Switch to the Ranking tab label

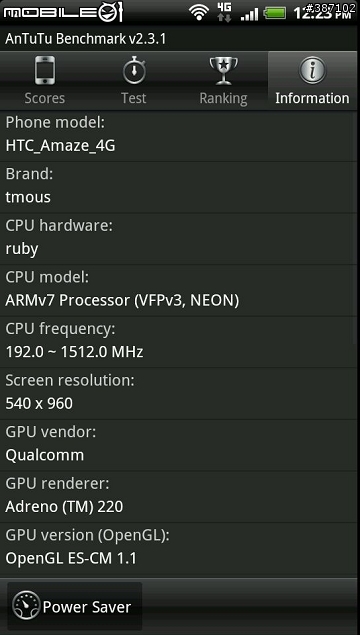[x=223, y=98]
